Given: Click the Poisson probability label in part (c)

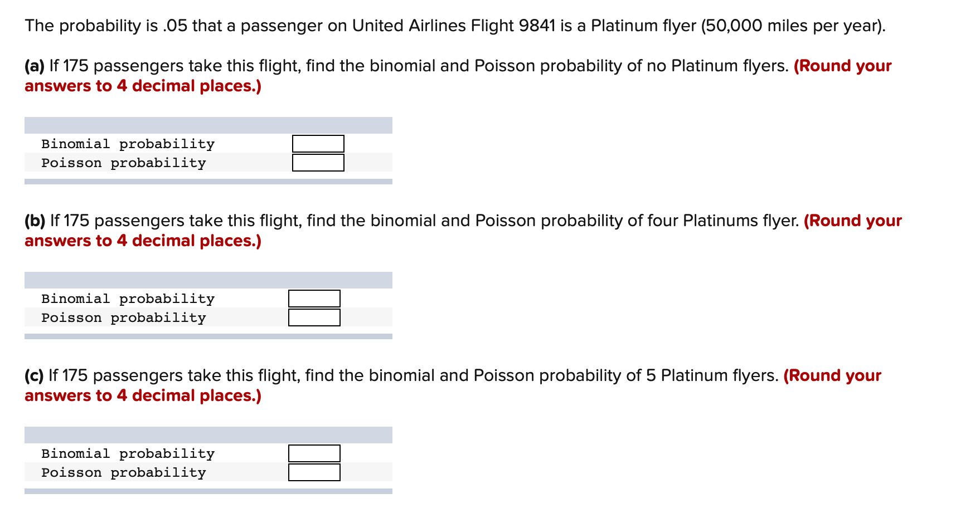Looking at the screenshot, I should click(x=123, y=472).
